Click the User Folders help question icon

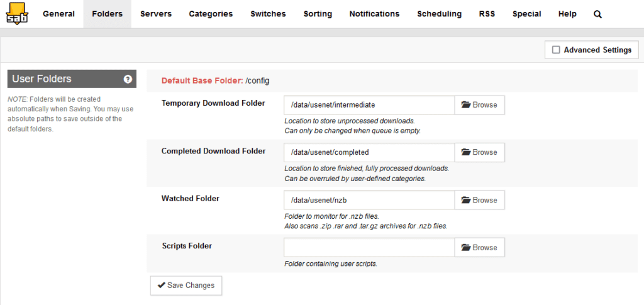(x=128, y=79)
